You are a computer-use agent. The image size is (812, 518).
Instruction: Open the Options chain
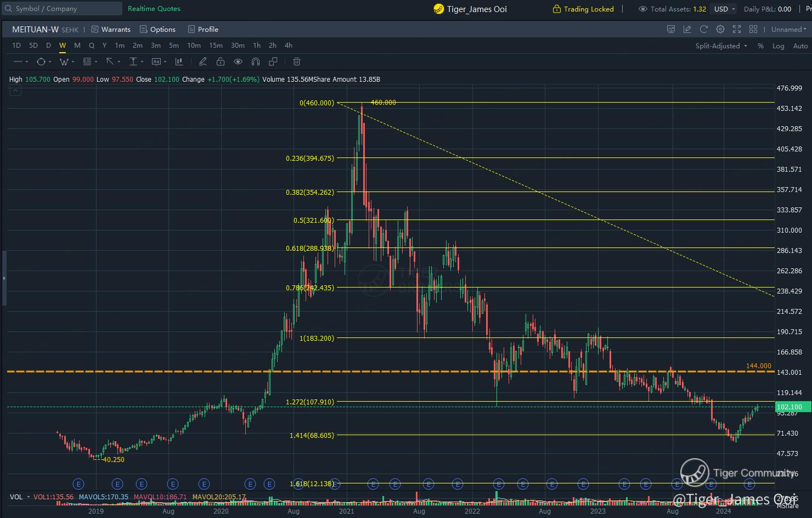tap(157, 30)
